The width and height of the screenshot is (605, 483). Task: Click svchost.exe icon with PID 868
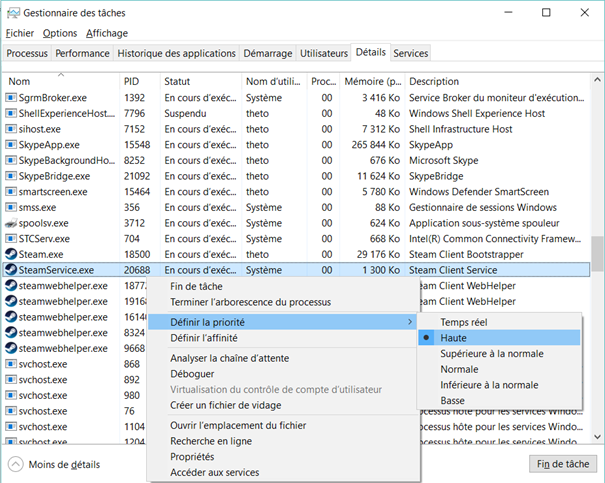pyautogui.click(x=11, y=364)
